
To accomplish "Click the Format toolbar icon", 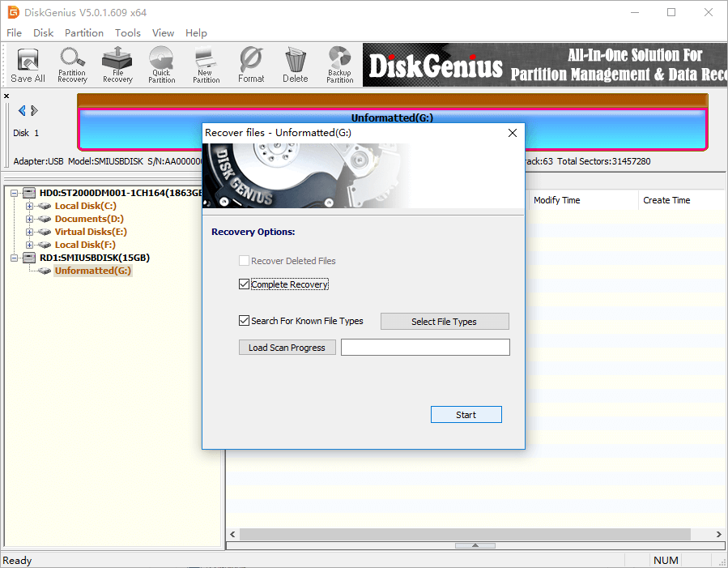I will pos(251,66).
